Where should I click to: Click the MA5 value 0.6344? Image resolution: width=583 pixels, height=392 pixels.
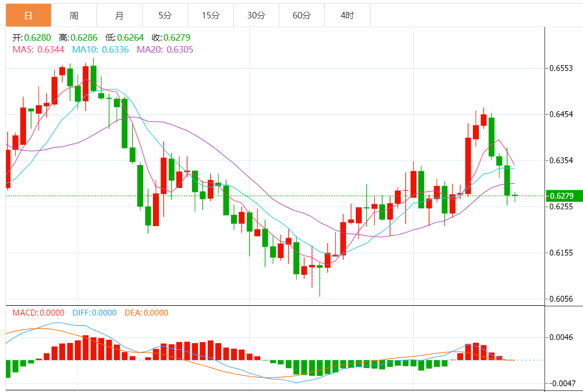51,49
